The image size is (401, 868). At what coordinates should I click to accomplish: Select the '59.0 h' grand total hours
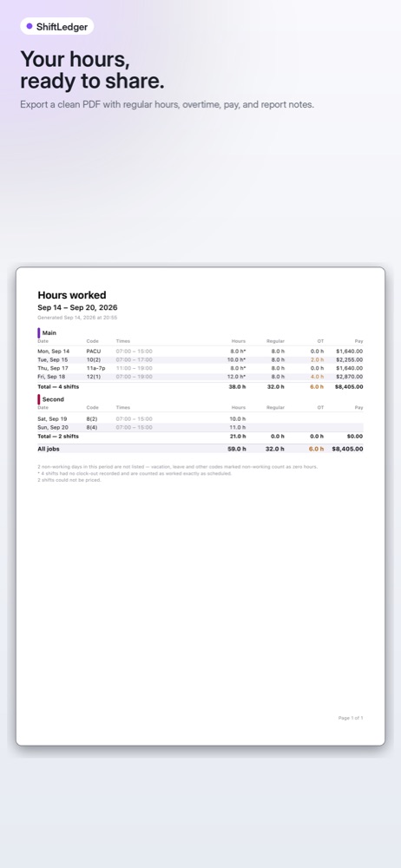click(236, 449)
